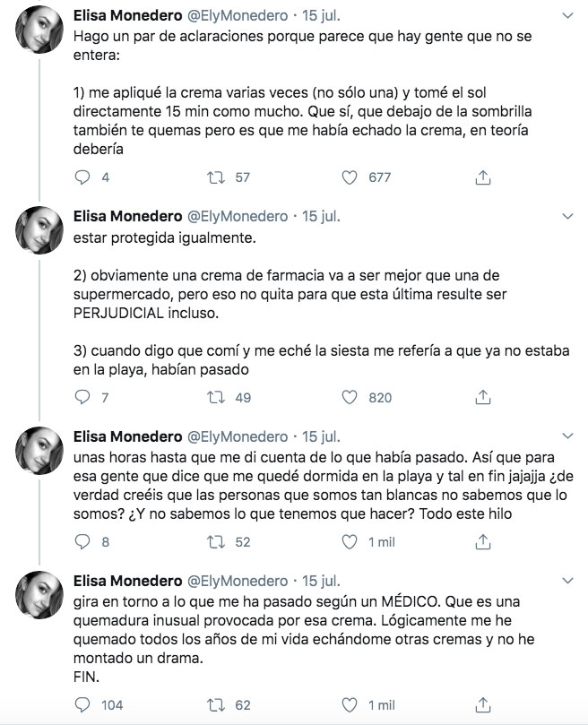Image resolution: width=588 pixels, height=725 pixels.
Task: Like the tweet with 677 likes
Action: [350, 177]
